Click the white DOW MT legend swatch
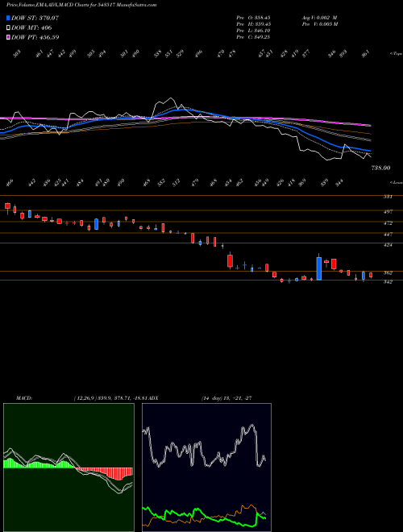The width and height of the screenshot is (403, 532). click(x=9, y=27)
